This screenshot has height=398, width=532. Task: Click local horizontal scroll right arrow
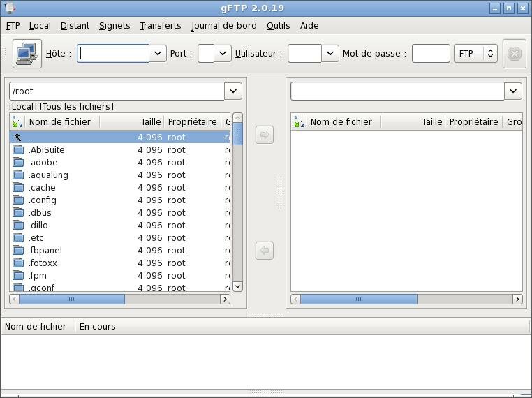226,300
